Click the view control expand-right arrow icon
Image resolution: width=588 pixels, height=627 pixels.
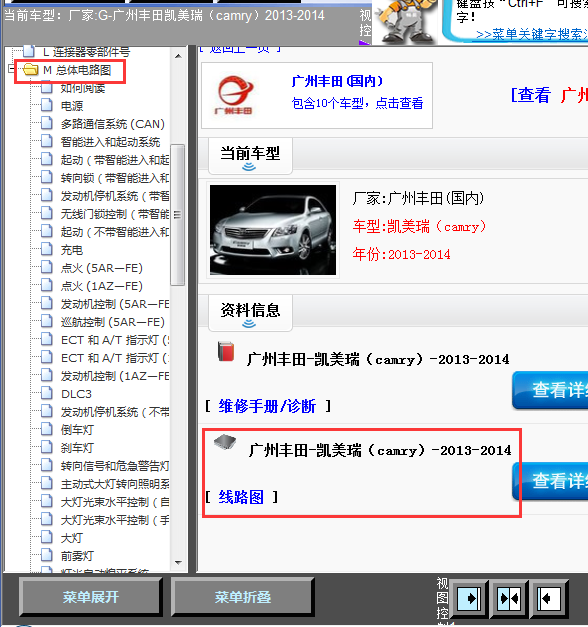tap(469, 598)
